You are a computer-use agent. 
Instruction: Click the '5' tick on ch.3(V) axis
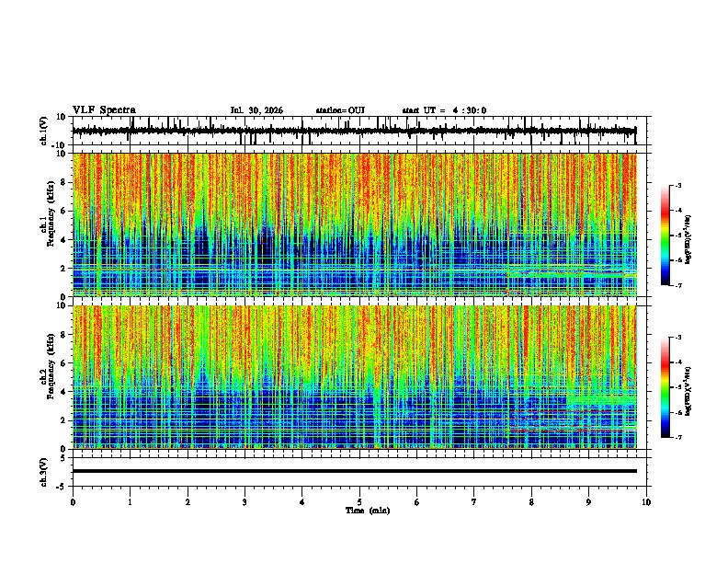coord(63,458)
